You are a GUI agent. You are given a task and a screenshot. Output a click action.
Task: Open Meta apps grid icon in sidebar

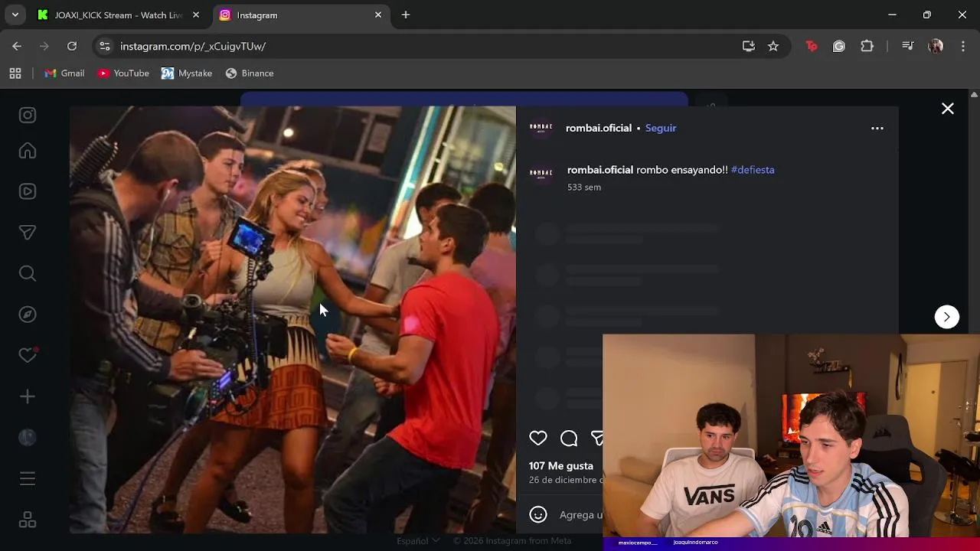(x=28, y=520)
